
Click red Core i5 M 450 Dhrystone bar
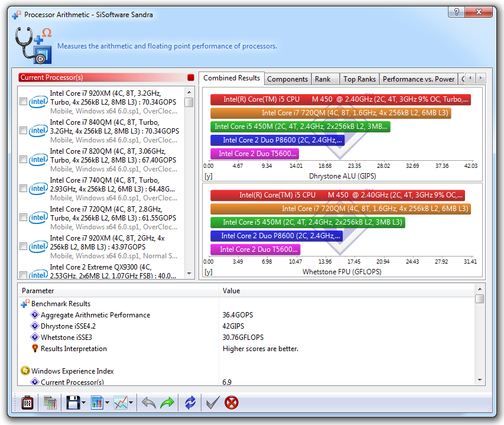(x=341, y=99)
